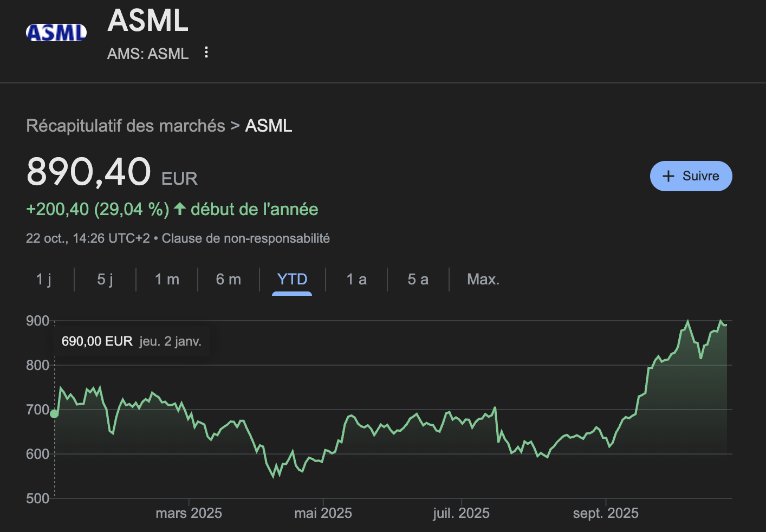Select the YTD range tab
The height and width of the screenshot is (532, 766).
click(292, 280)
